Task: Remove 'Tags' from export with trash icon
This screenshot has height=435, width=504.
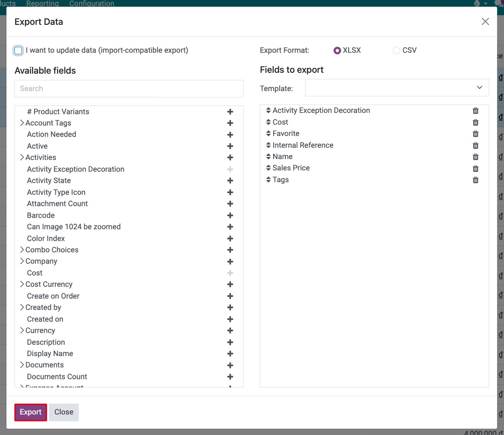Action: (475, 180)
